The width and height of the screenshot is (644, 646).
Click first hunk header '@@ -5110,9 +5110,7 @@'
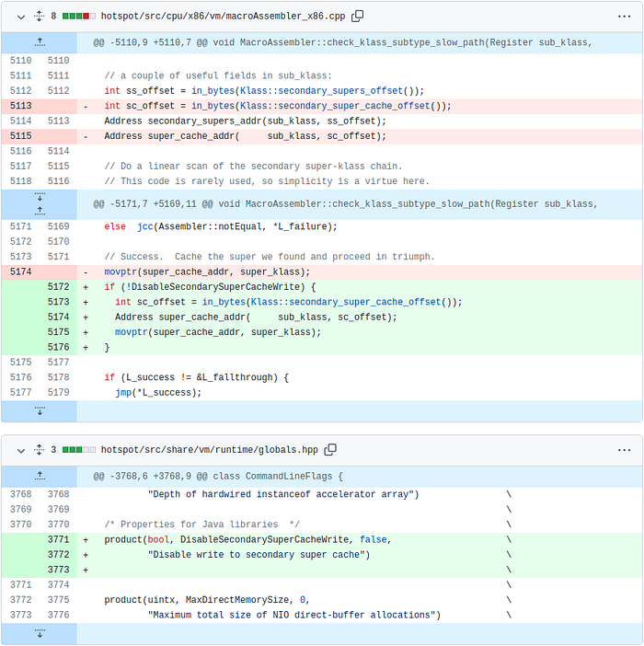click(x=342, y=42)
